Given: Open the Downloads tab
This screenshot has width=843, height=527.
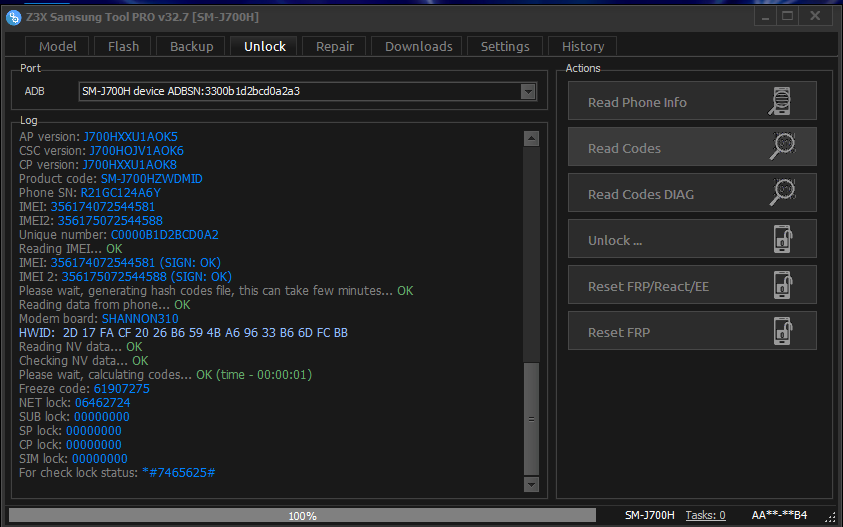Looking at the screenshot, I should pyautogui.click(x=418, y=46).
